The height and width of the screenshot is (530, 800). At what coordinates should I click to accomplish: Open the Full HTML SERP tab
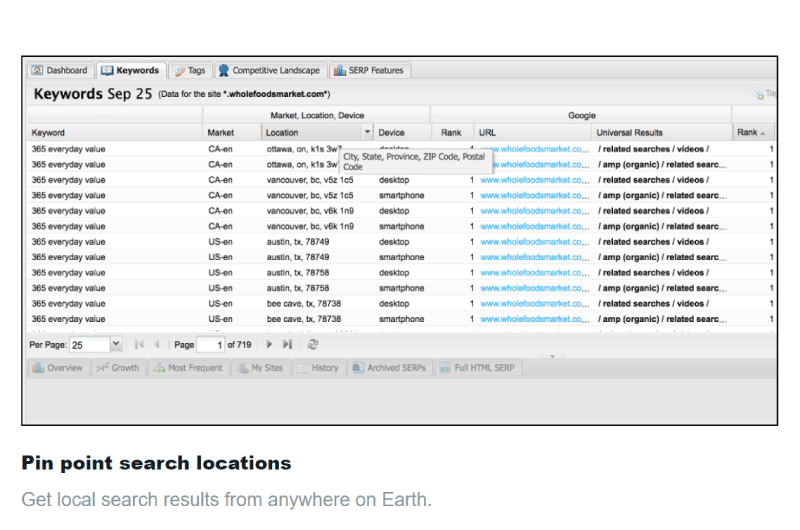click(x=478, y=368)
